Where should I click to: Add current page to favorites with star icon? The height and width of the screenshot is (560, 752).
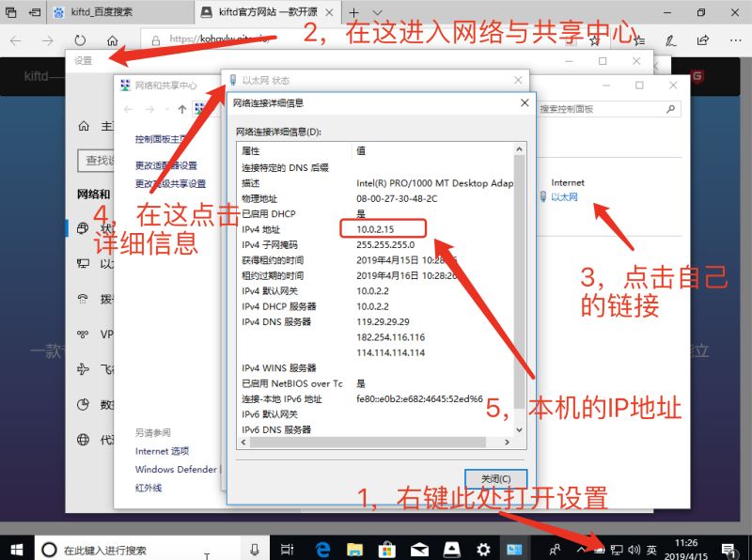tap(595, 41)
